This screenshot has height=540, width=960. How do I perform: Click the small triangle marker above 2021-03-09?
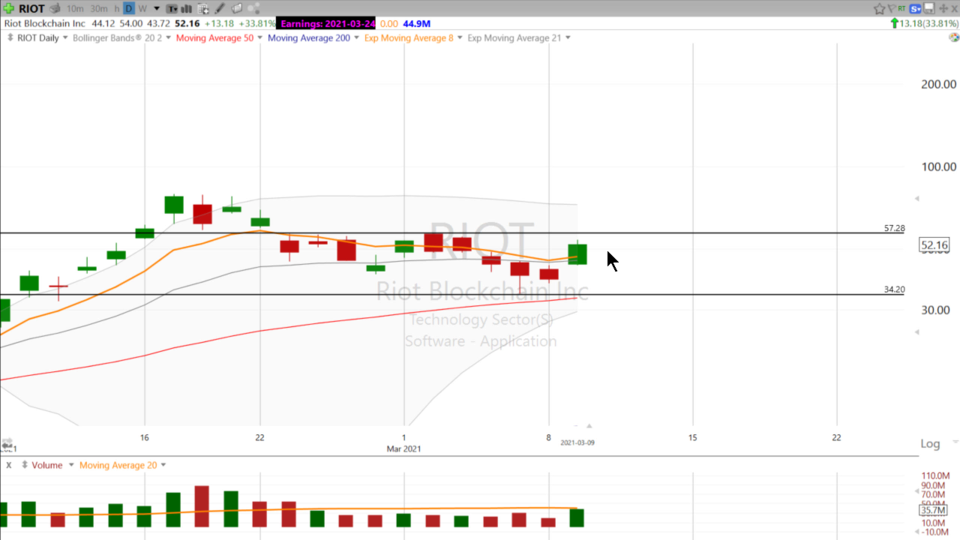click(x=589, y=426)
